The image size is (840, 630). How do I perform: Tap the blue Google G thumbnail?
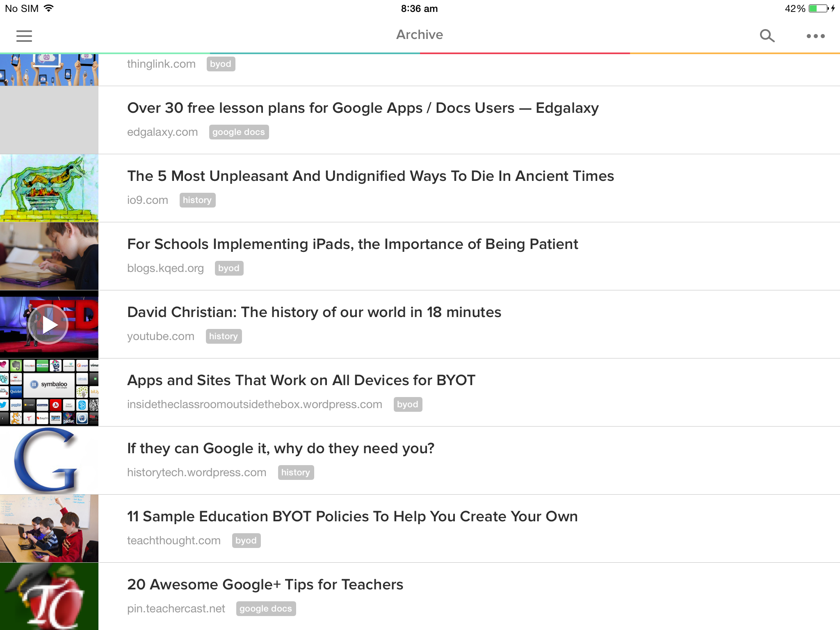49,460
